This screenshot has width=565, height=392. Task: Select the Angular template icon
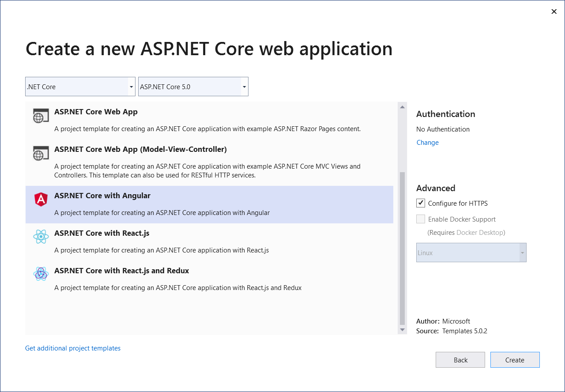click(41, 199)
